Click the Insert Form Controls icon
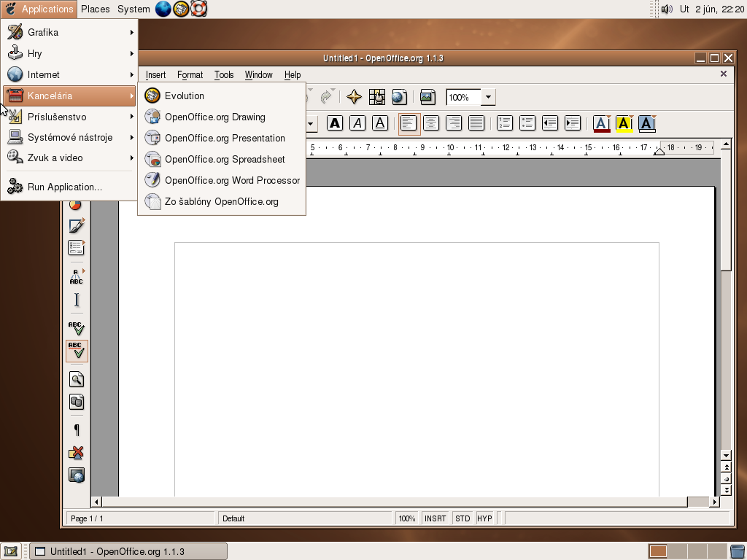 pos(76,248)
